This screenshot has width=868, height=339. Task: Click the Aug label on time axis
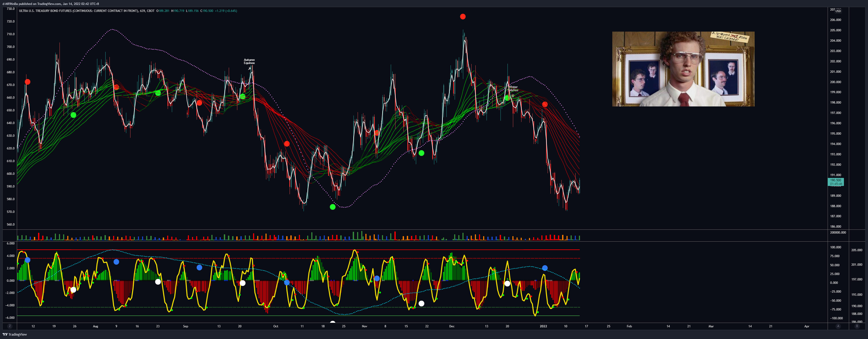(x=95, y=326)
